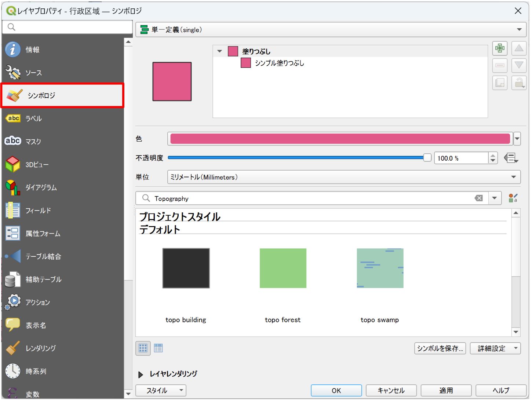Click the move symbol layer up arrow
This screenshot has height=402, width=532.
(519, 48)
